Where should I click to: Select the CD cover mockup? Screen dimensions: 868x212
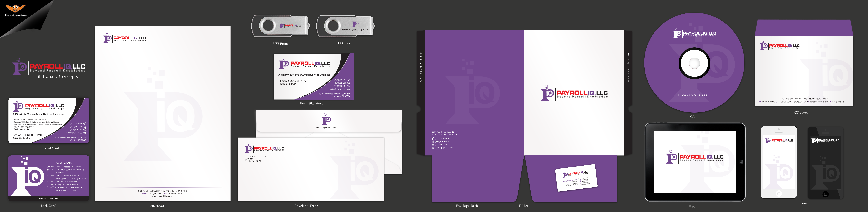(x=804, y=63)
